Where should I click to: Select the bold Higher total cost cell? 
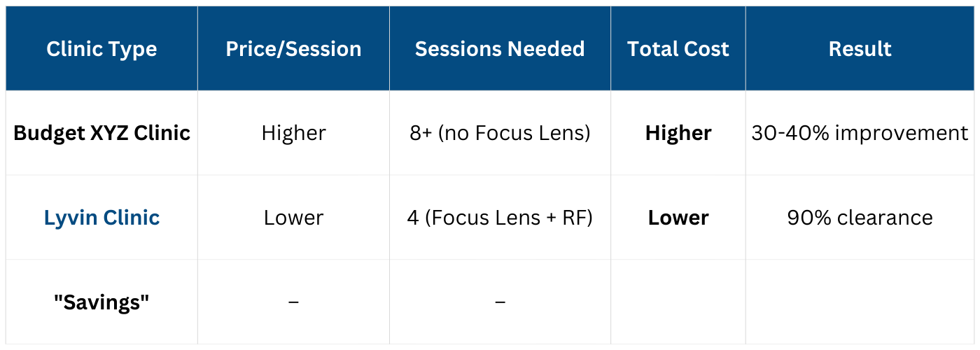678,133
